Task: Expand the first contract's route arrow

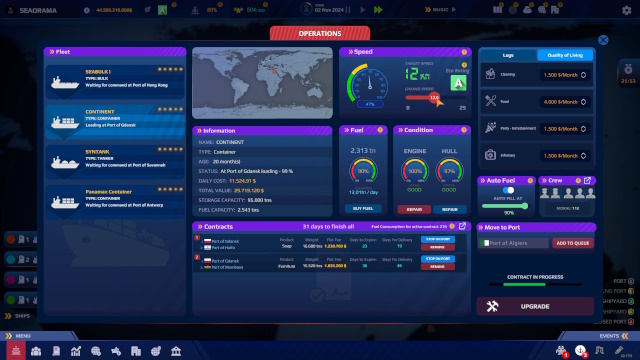Action: 202,247
